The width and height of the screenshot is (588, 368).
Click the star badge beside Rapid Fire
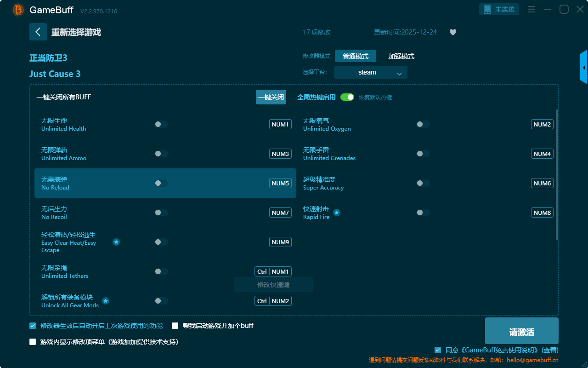pos(337,213)
